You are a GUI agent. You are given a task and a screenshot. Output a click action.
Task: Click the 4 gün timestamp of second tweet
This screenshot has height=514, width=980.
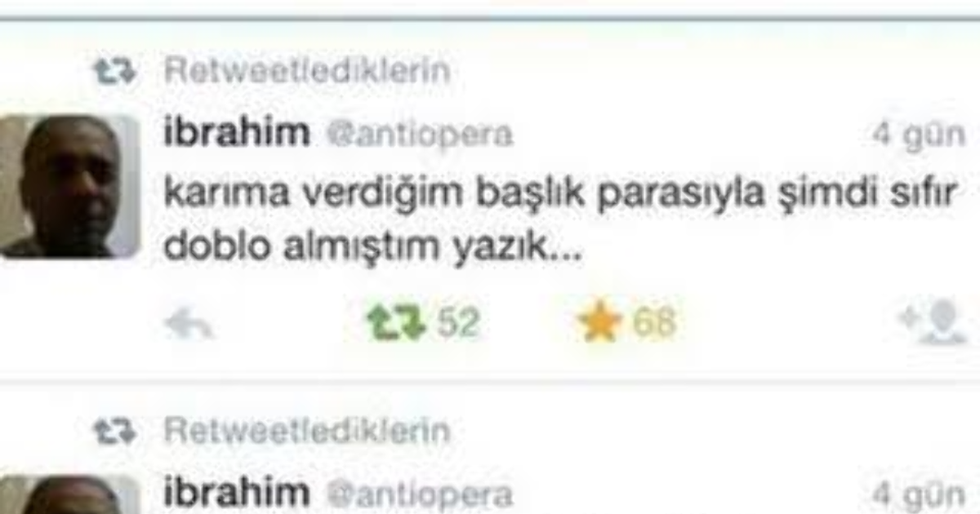(x=919, y=495)
